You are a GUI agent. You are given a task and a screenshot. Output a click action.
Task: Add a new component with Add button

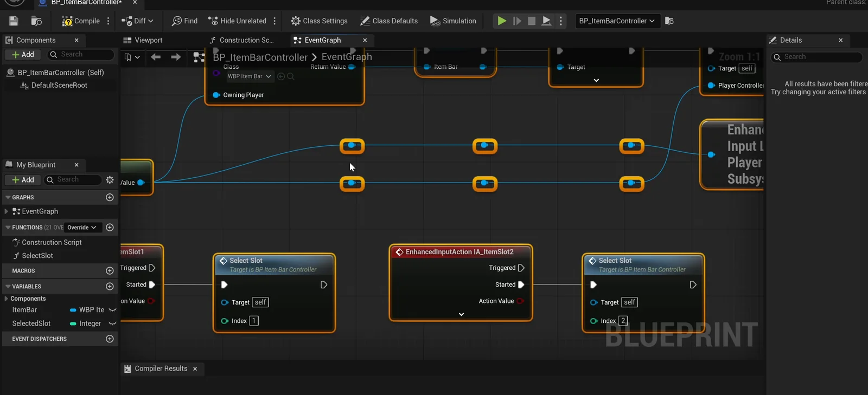pos(23,55)
